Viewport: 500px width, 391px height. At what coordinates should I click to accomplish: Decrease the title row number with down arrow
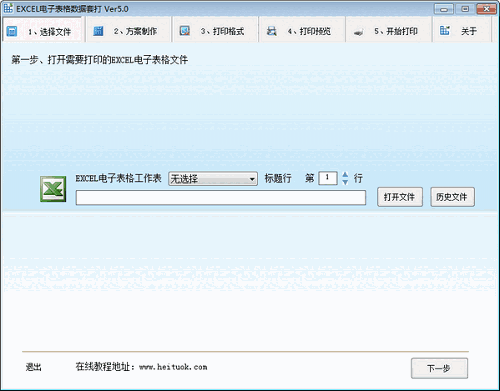(x=345, y=182)
